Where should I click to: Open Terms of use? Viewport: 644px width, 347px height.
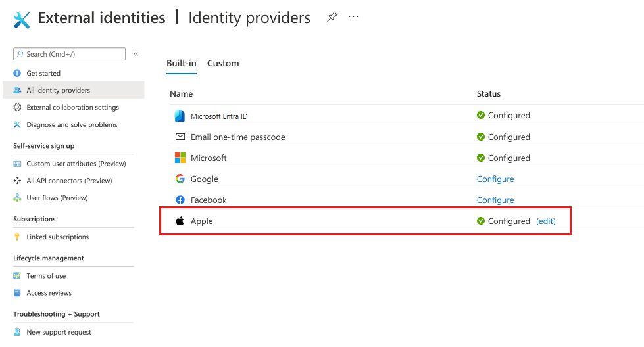click(46, 276)
